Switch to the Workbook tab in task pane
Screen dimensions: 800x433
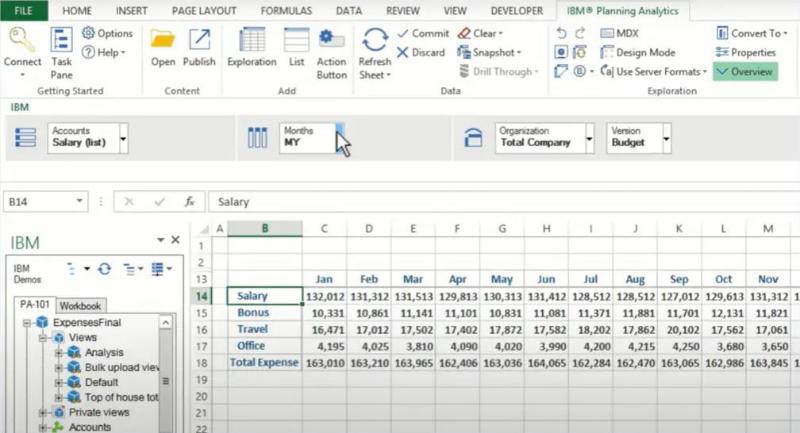pyautogui.click(x=80, y=306)
